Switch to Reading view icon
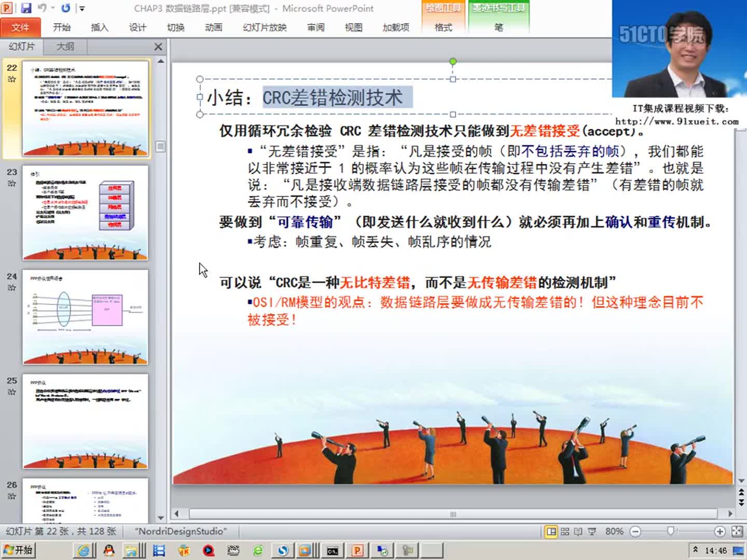Viewport: 747px width, 560px height. (x=578, y=531)
